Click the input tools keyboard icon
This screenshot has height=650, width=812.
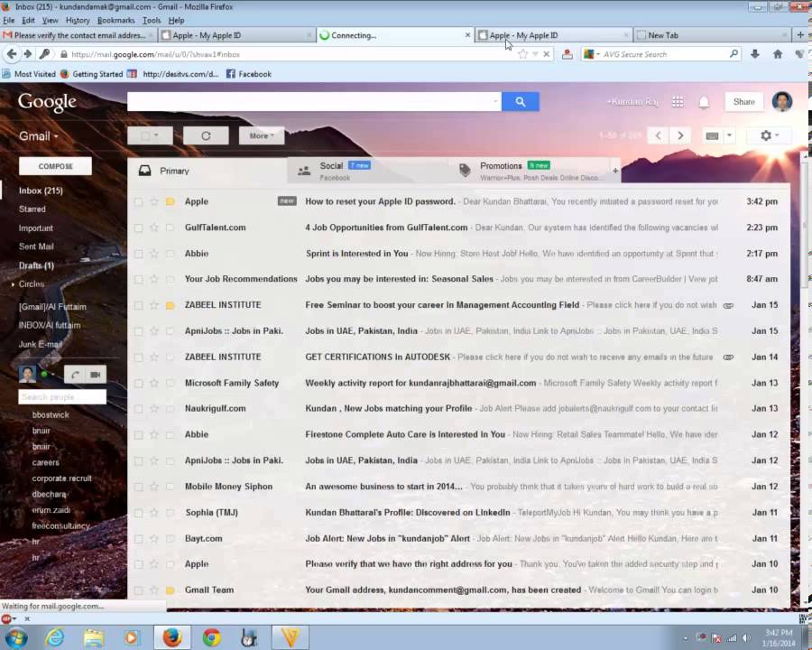coord(712,135)
